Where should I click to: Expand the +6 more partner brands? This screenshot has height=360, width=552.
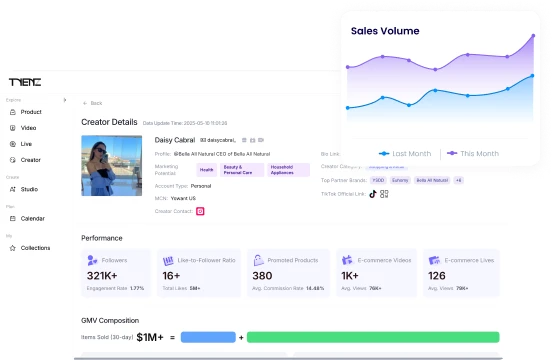(458, 180)
